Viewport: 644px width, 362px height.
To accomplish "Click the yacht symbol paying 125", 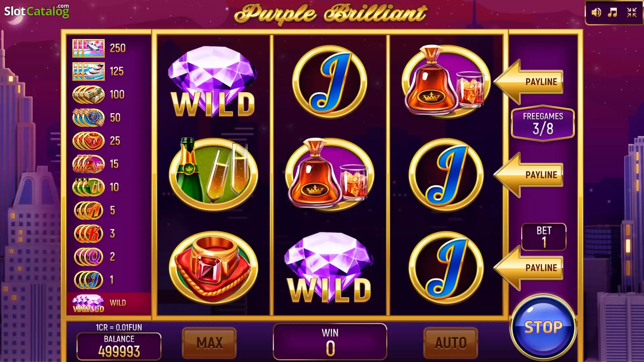I will [89, 71].
